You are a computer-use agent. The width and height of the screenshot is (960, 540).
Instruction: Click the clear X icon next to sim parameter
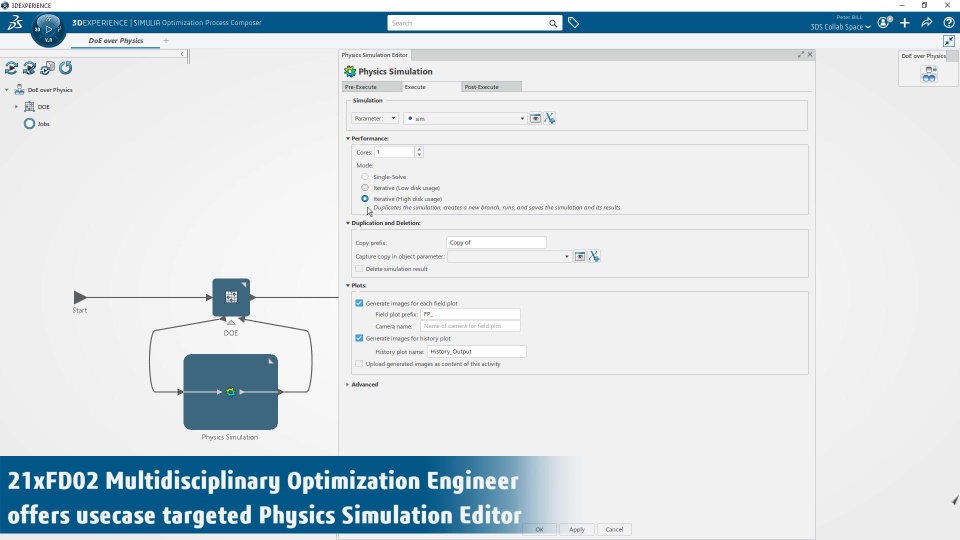pyautogui.click(x=549, y=118)
